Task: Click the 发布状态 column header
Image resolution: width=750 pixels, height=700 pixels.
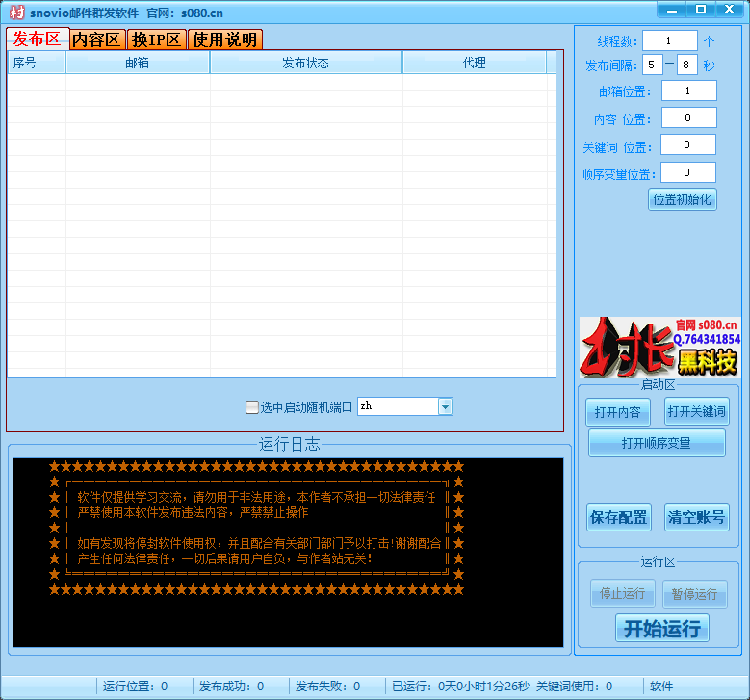Action: tap(305, 63)
